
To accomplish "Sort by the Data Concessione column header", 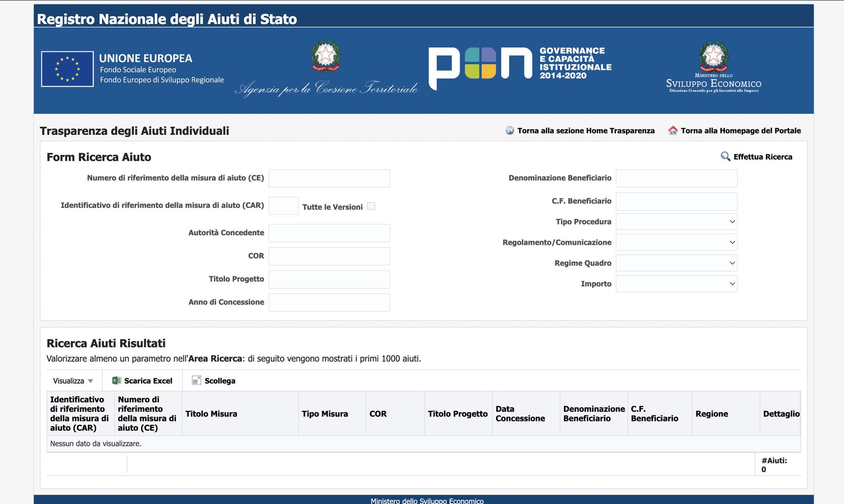I will click(520, 413).
